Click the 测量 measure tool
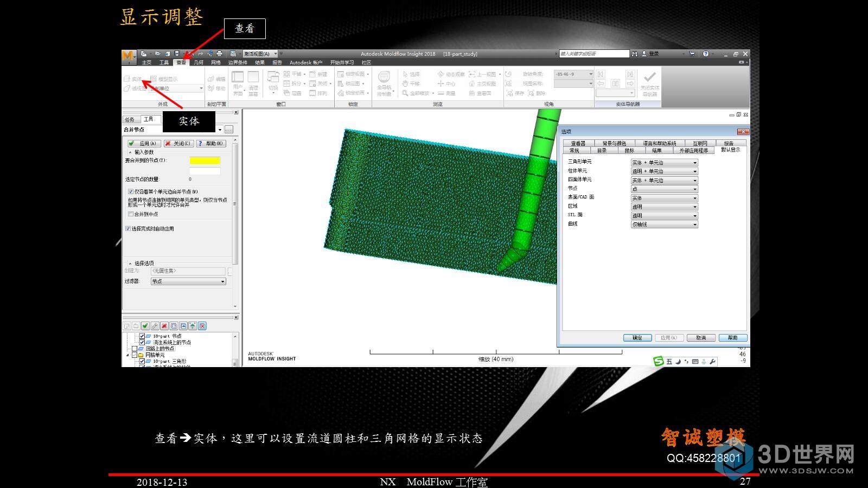 coord(447,93)
